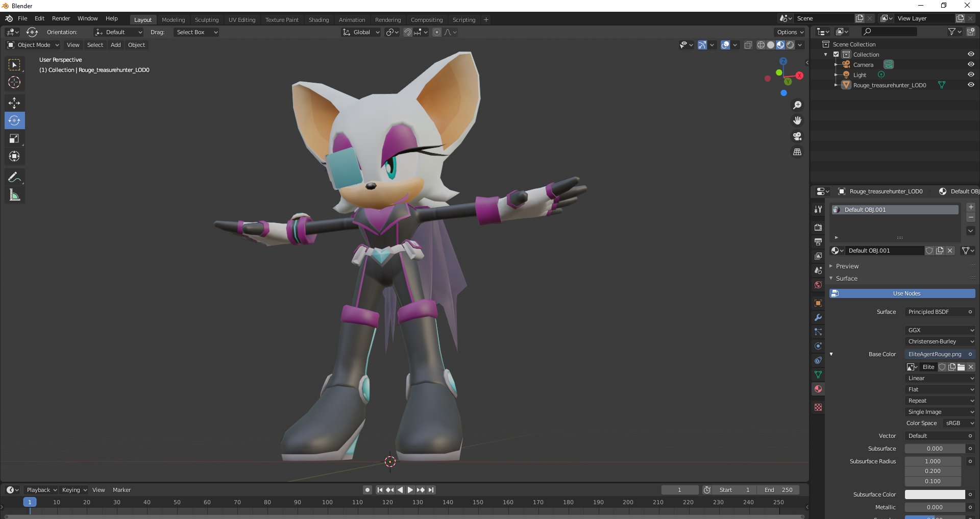Click the Pan view hand icon
The width and height of the screenshot is (980, 519).
(797, 120)
